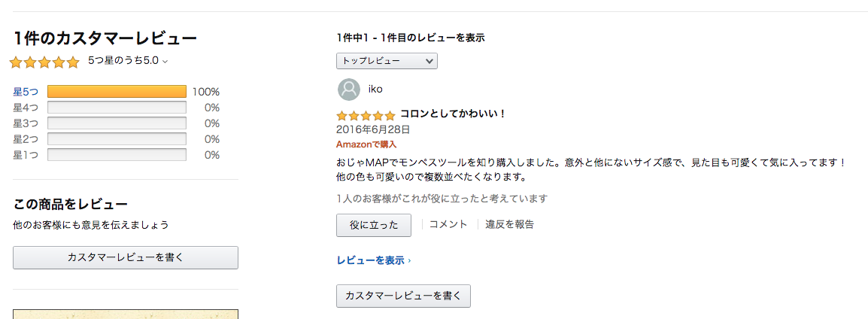The height and width of the screenshot is (319, 868).
Task: Expand the 5つ星のうち5.0 rating chevron
Action: click(165, 62)
